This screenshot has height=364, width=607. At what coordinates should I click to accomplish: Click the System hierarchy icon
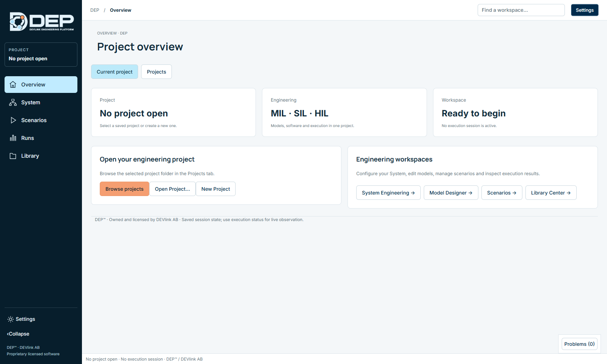(x=13, y=102)
